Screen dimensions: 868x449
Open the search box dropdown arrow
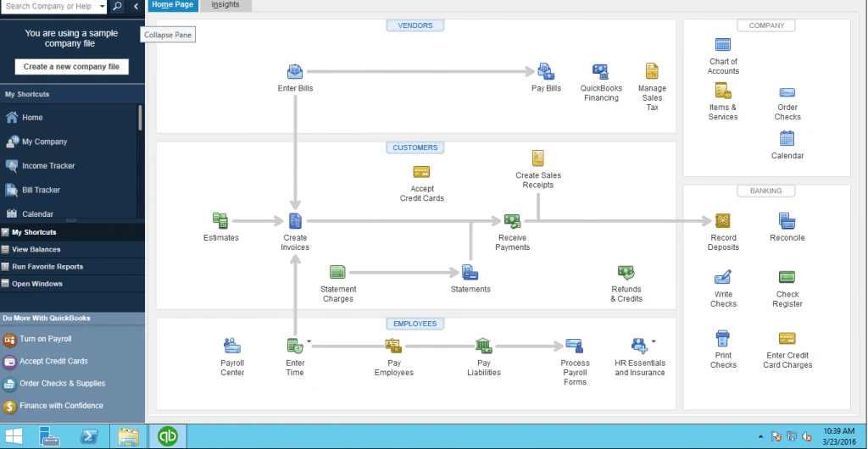click(x=101, y=6)
